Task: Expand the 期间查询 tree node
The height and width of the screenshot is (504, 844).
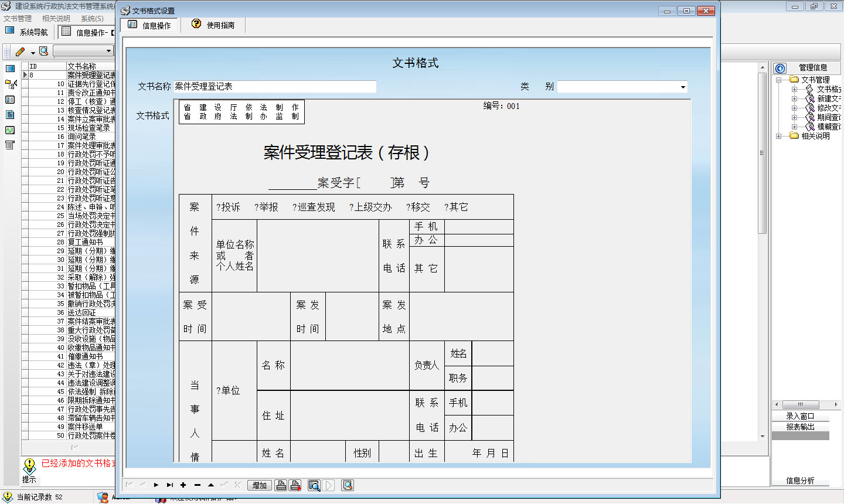Action: [x=794, y=117]
